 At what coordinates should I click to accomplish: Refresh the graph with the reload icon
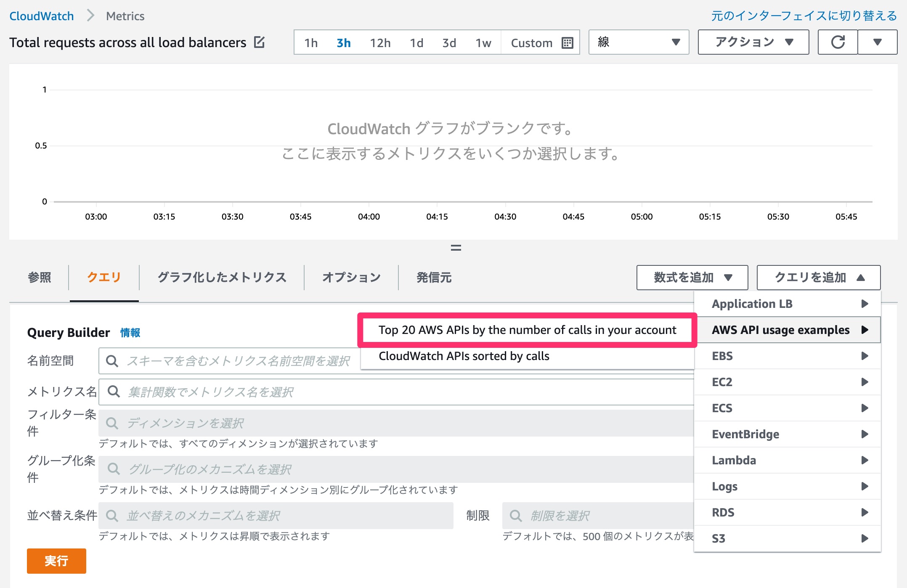838,42
